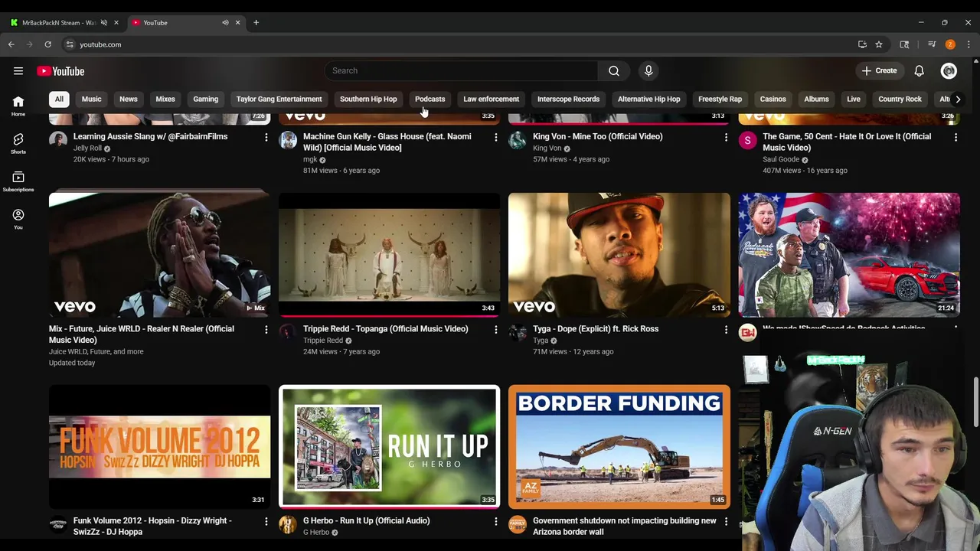
Task: Click the page vertical scrollbar thumb
Action: coord(975,403)
